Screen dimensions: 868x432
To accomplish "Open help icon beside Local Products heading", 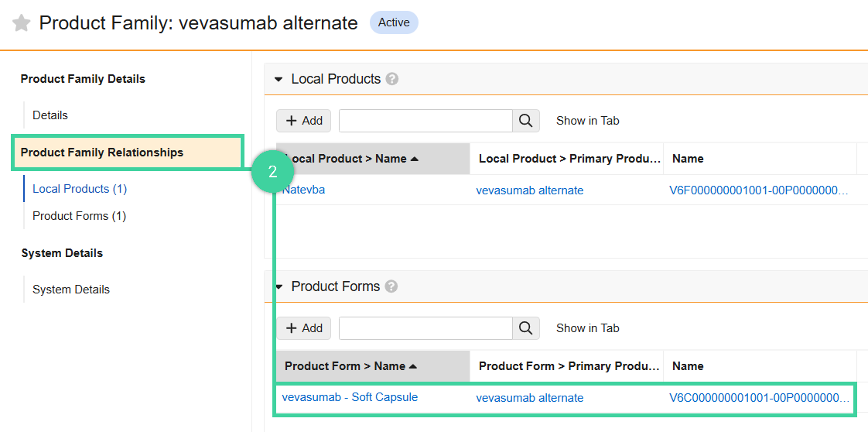I will click(x=392, y=79).
